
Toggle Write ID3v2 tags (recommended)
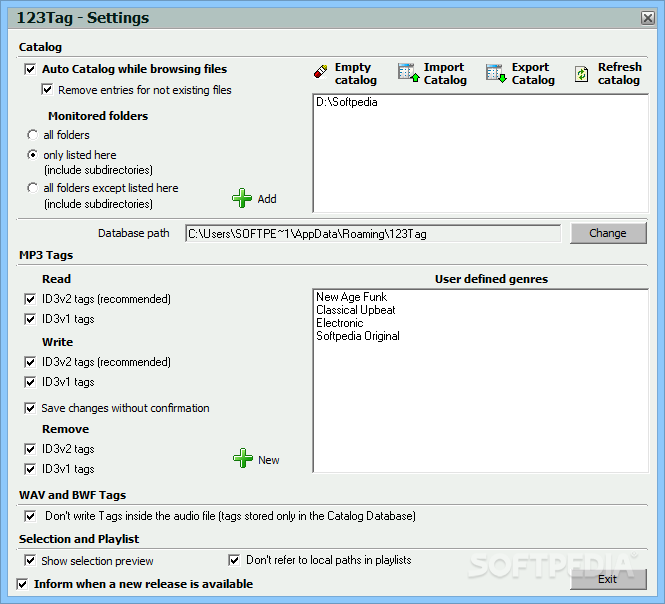click(x=30, y=362)
